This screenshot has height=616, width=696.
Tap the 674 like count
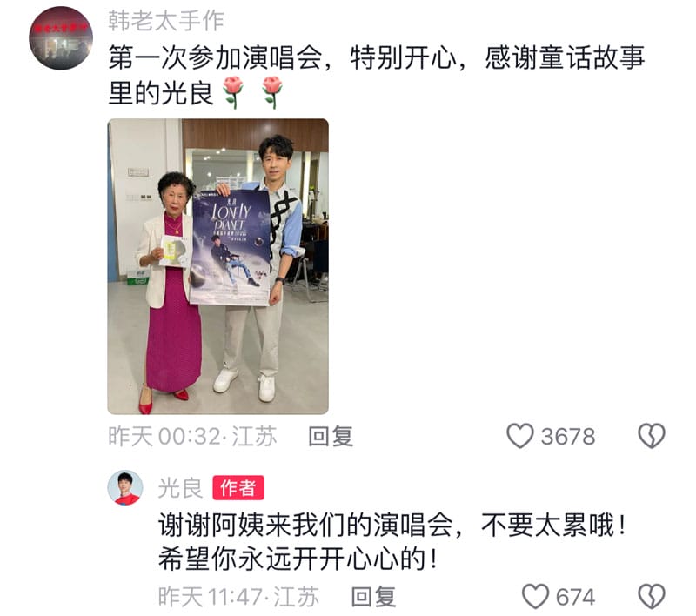point(575,597)
